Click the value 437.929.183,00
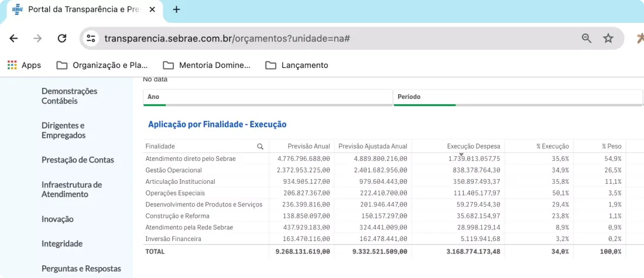644x278 pixels. pyautogui.click(x=306, y=228)
